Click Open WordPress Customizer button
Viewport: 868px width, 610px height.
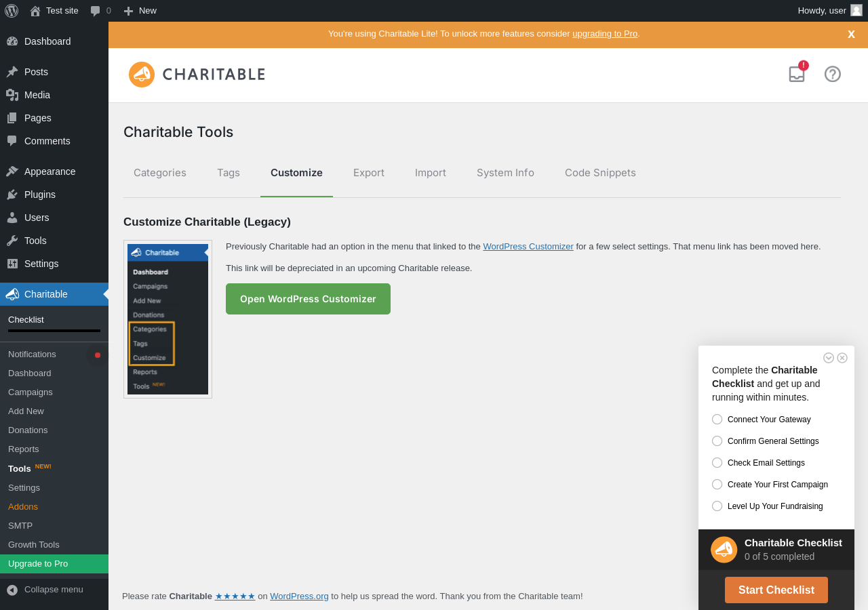coord(308,299)
